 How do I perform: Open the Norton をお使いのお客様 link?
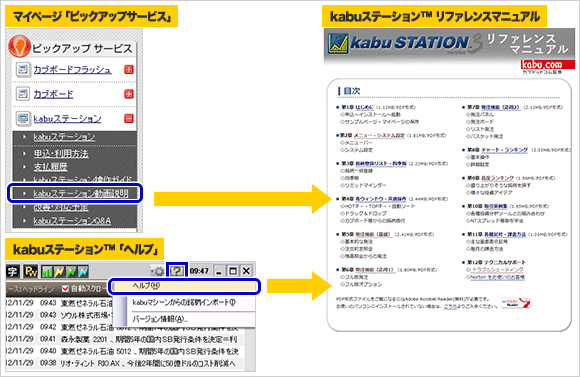pos(497,277)
